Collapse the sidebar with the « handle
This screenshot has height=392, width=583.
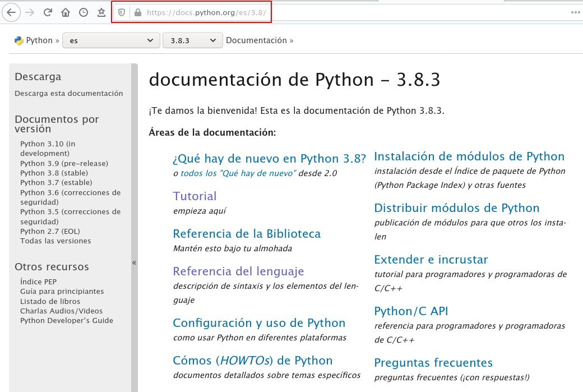134,262
